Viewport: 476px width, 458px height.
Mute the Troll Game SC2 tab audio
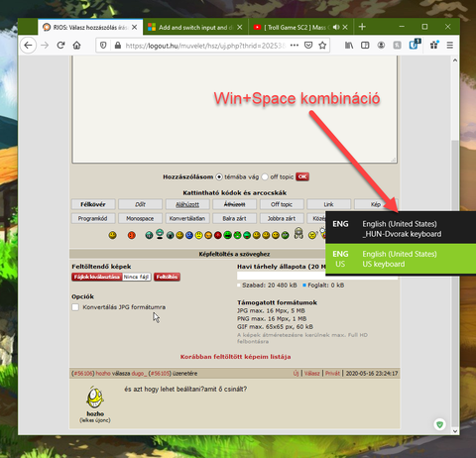pos(336,27)
